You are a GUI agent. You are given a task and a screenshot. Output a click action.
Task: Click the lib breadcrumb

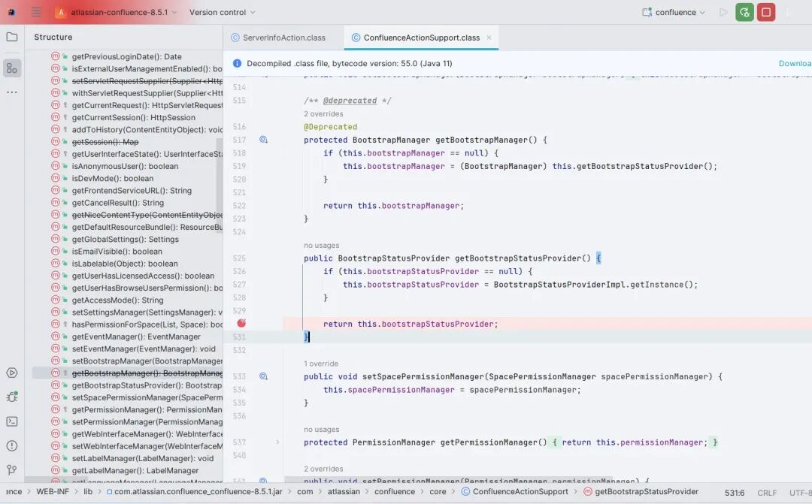click(88, 491)
